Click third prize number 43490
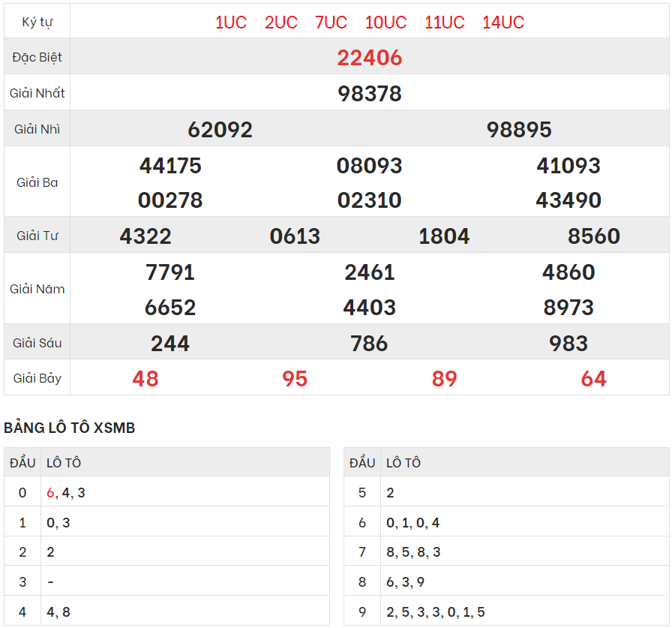 pos(568,200)
